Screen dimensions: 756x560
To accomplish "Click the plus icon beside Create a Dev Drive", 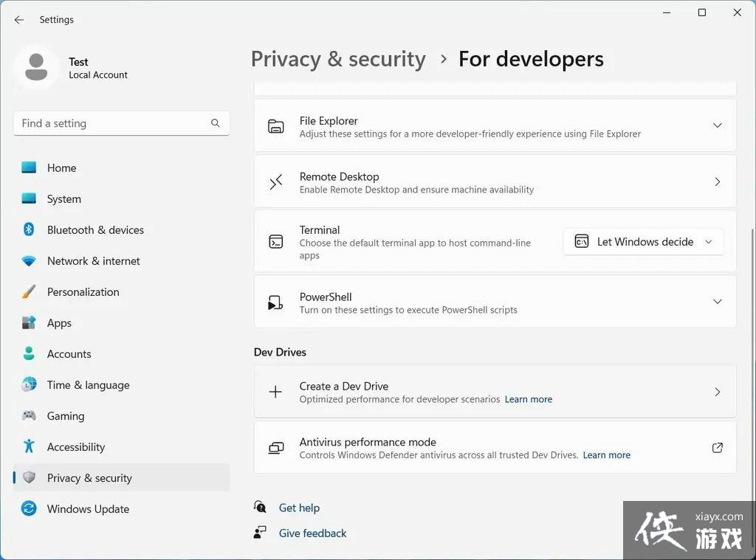I will click(x=275, y=392).
